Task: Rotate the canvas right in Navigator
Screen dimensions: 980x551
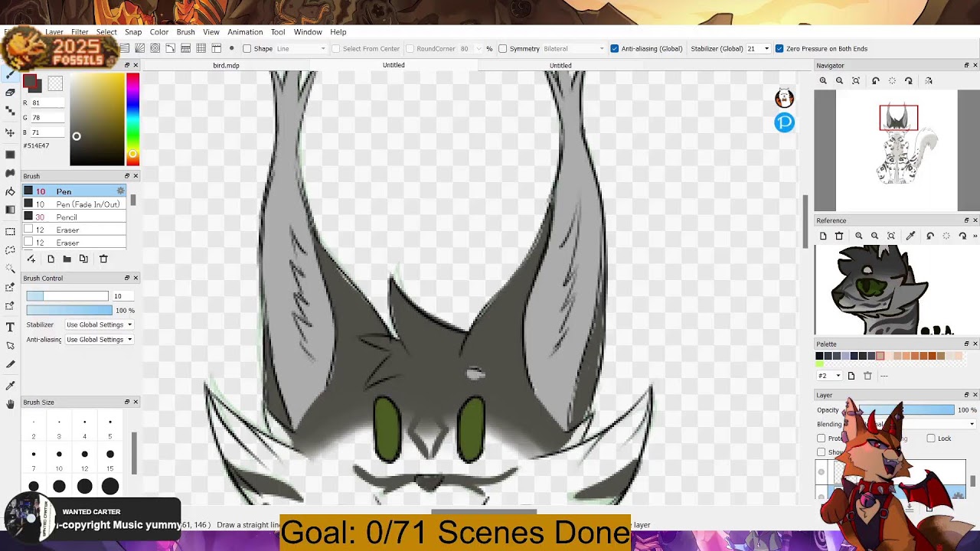Action: [909, 81]
